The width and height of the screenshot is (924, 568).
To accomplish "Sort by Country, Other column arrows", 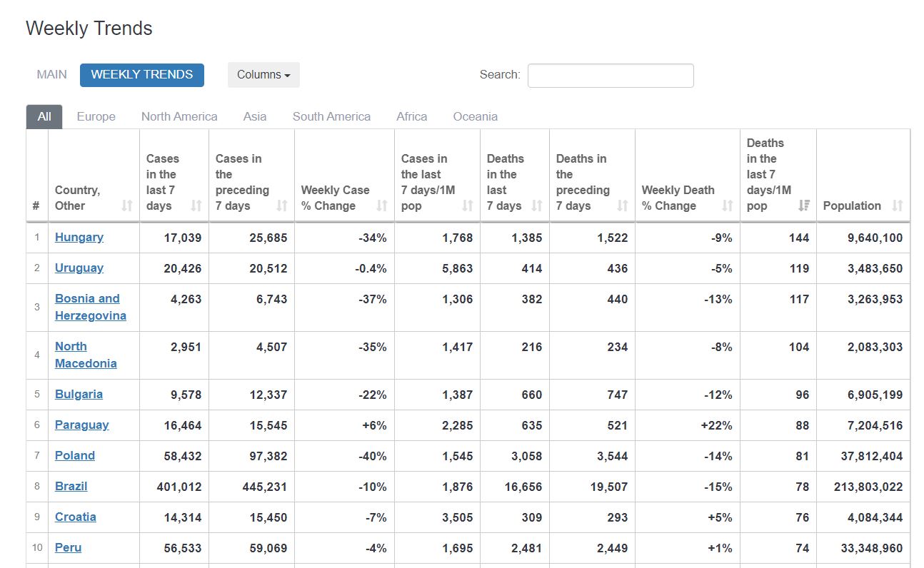I will (x=127, y=206).
